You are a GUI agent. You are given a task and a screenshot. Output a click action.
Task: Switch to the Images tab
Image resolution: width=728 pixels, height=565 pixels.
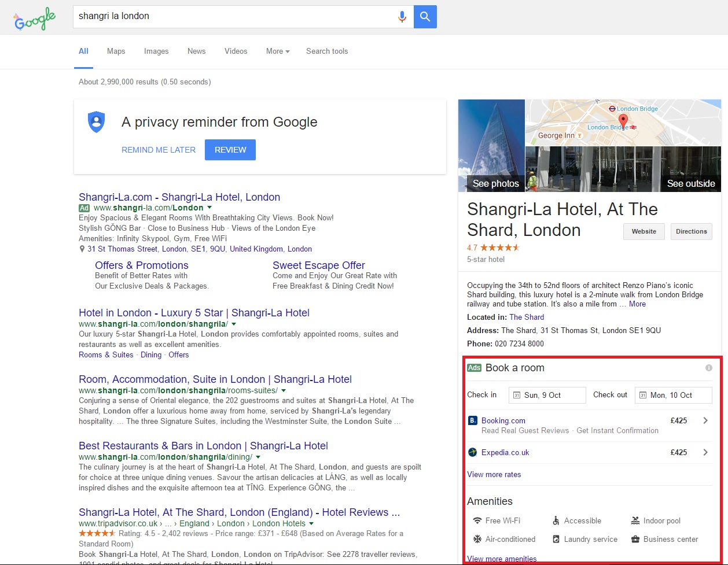pos(156,51)
